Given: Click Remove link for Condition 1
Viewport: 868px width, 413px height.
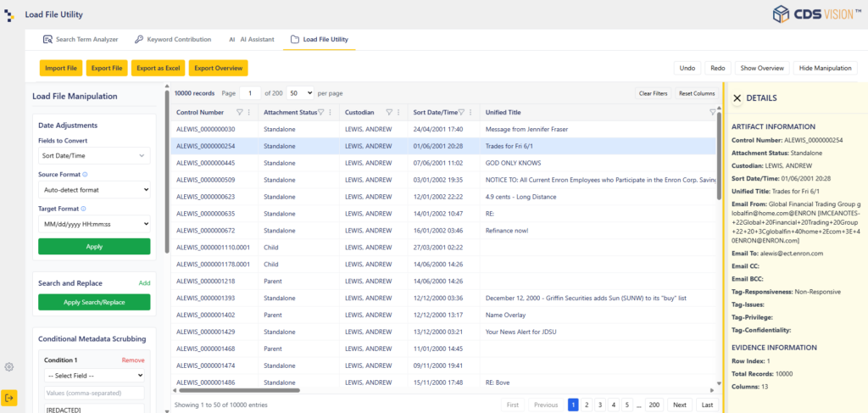Looking at the screenshot, I should (x=133, y=360).
